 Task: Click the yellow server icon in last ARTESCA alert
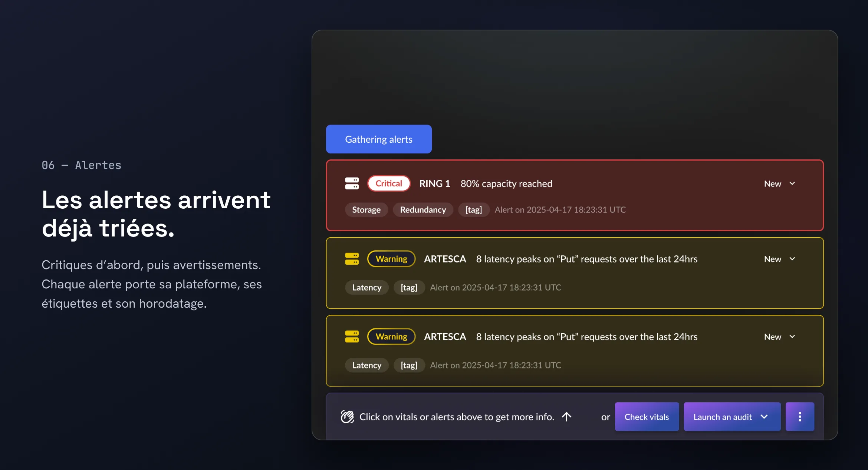pos(352,337)
